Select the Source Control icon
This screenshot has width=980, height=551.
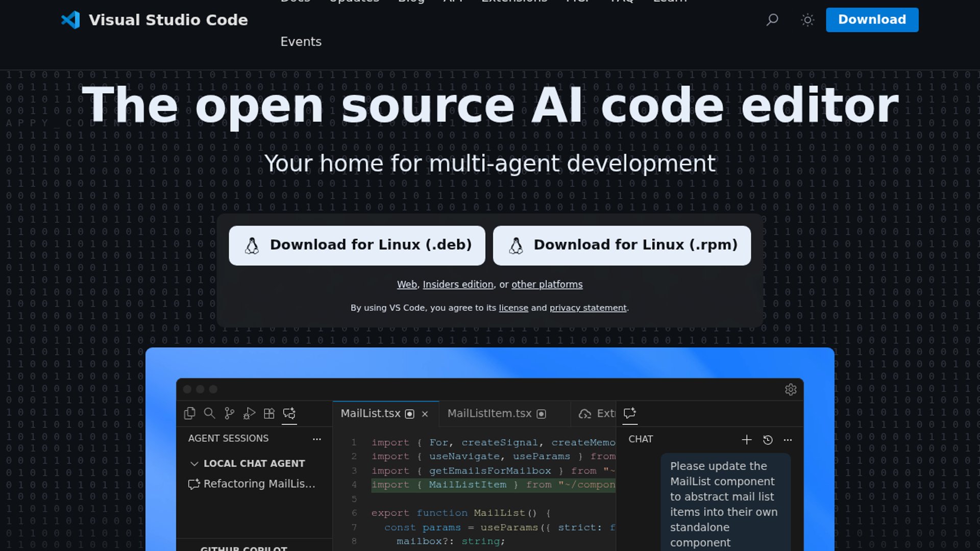click(x=229, y=414)
